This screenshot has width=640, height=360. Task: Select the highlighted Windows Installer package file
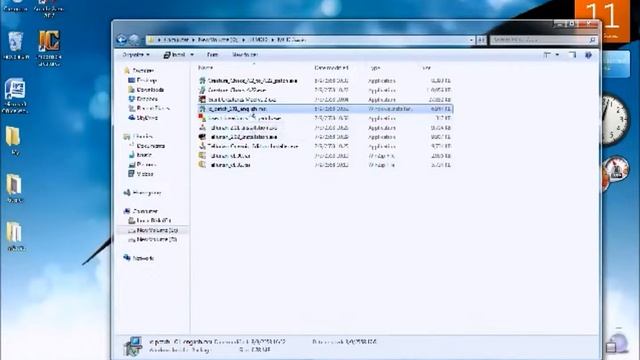point(325,109)
